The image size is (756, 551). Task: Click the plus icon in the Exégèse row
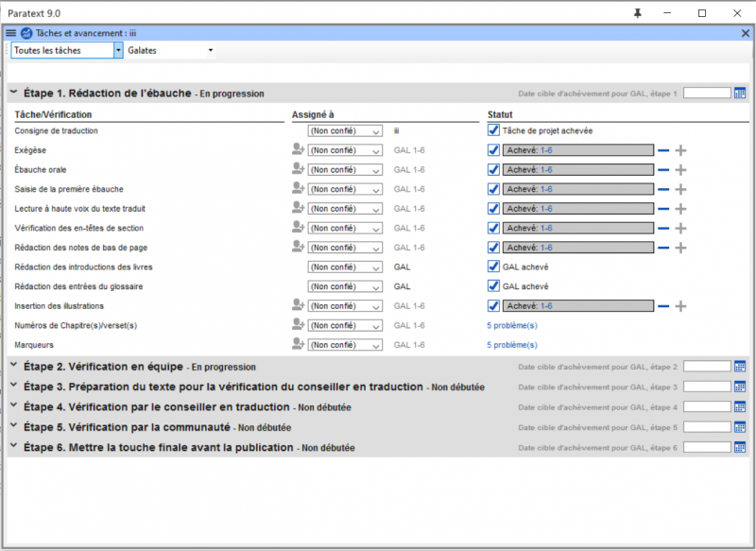(680, 150)
